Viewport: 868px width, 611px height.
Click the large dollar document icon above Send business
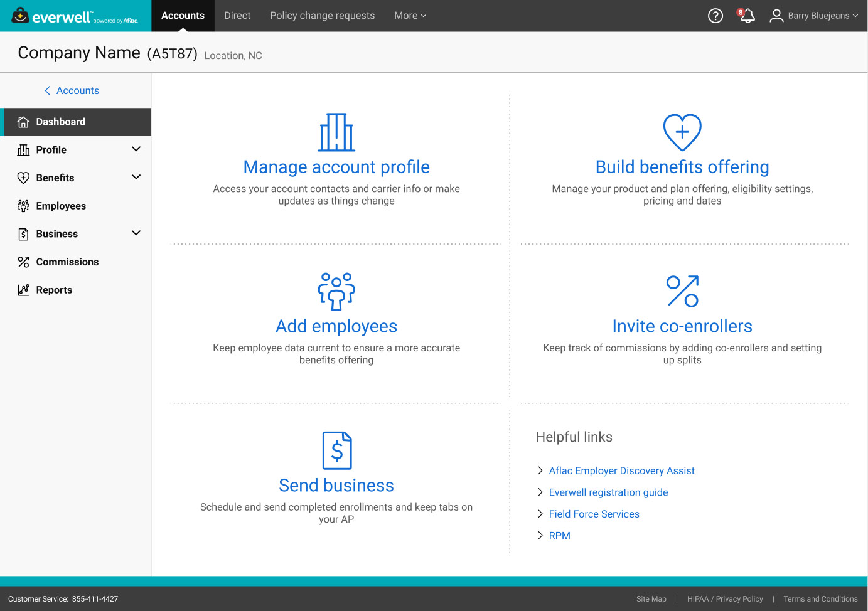point(337,450)
